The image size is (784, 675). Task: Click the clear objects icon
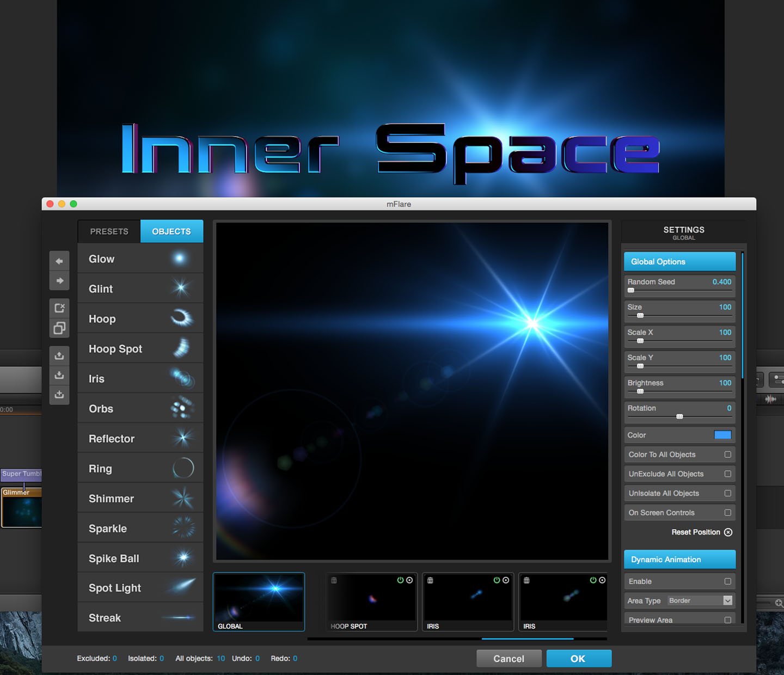[59, 308]
